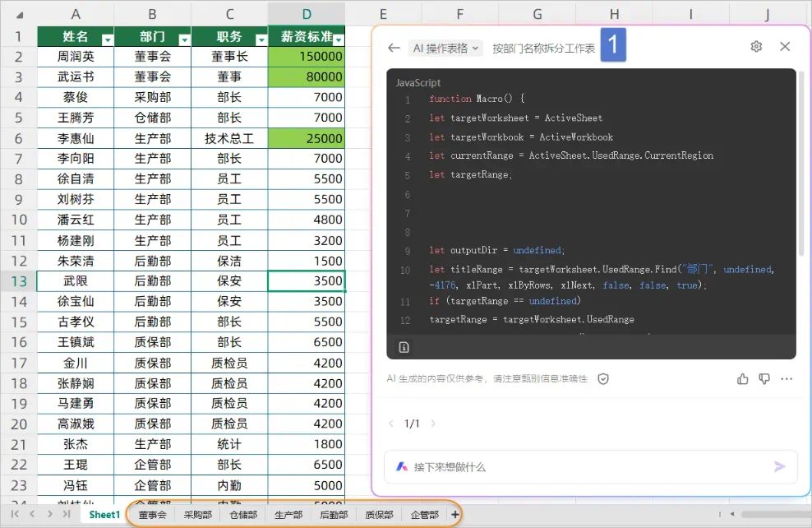Switch to the 董事会 sheet tab
Screen dimensions: 812x528
coord(152,515)
